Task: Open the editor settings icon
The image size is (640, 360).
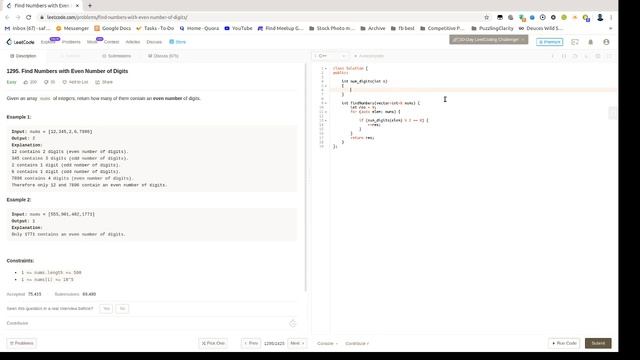Action: pyautogui.click(x=598, y=56)
